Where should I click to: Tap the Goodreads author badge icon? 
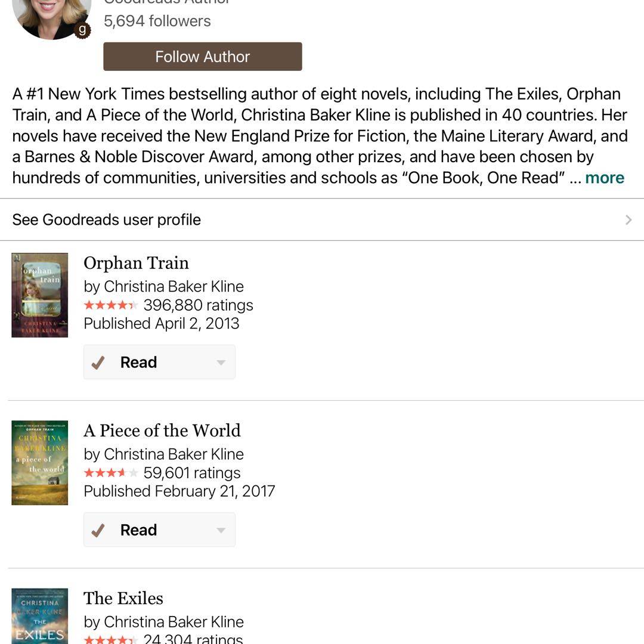82,29
